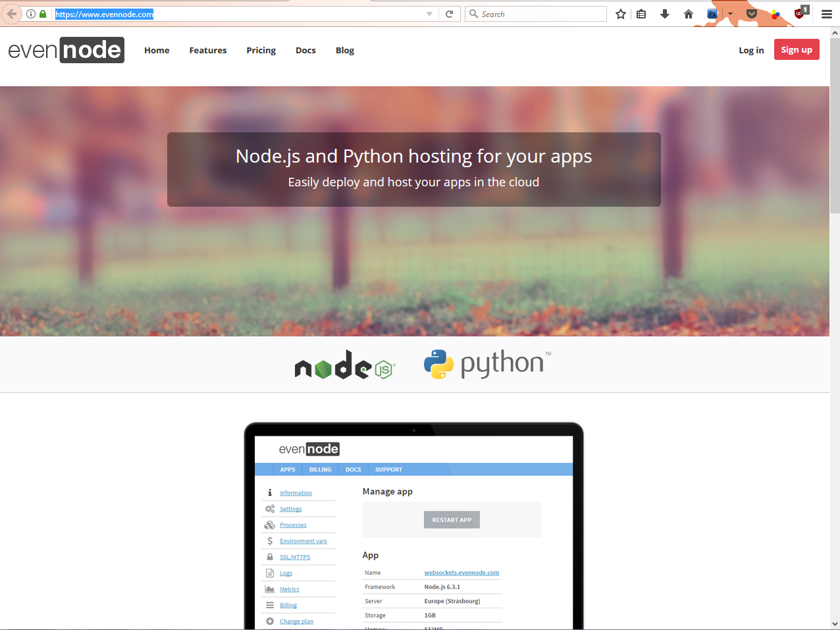Viewport: 840px width, 630px height.
Task: Visit the Blog page
Action: click(345, 50)
